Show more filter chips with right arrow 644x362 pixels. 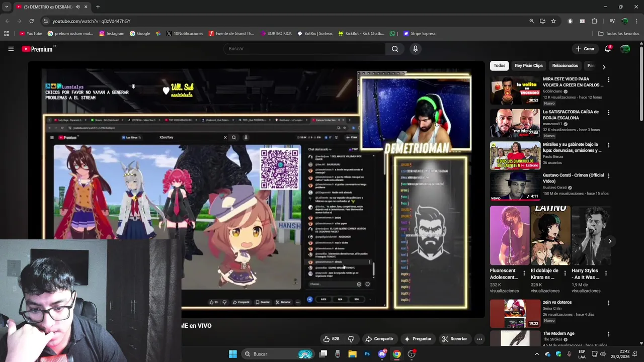pos(604,66)
